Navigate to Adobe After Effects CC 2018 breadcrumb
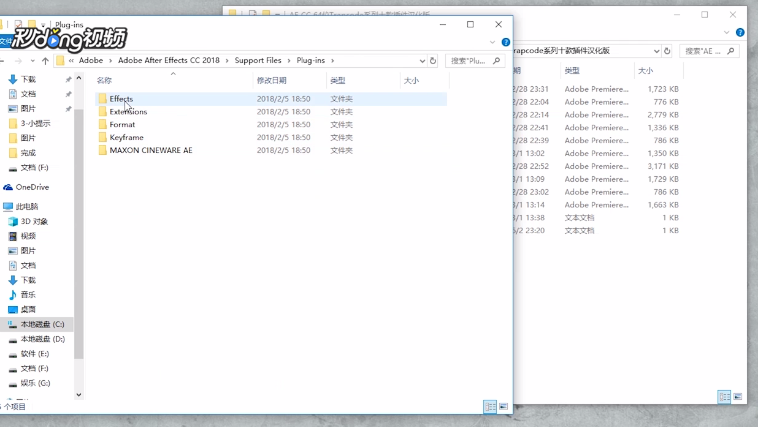The image size is (758, 427). (169, 60)
